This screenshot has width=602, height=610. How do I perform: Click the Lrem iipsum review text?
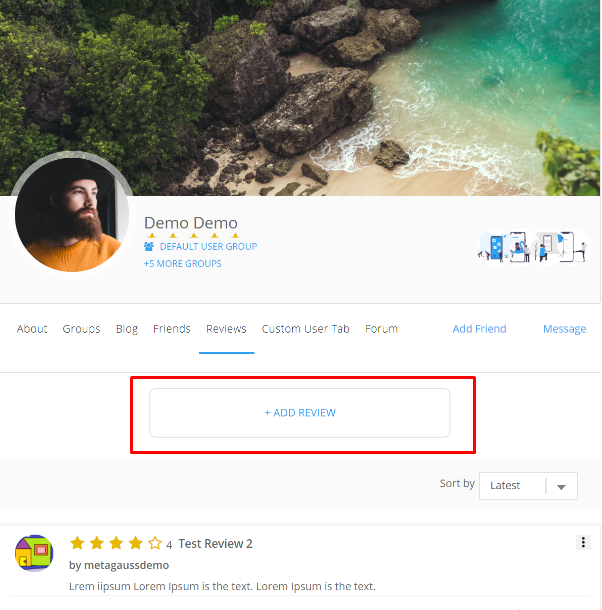click(x=222, y=586)
